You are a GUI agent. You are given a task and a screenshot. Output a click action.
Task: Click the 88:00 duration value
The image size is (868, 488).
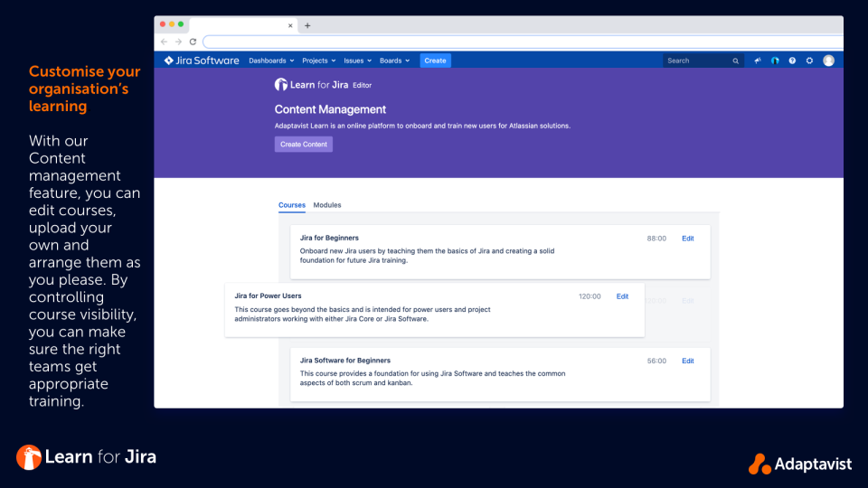click(656, 239)
